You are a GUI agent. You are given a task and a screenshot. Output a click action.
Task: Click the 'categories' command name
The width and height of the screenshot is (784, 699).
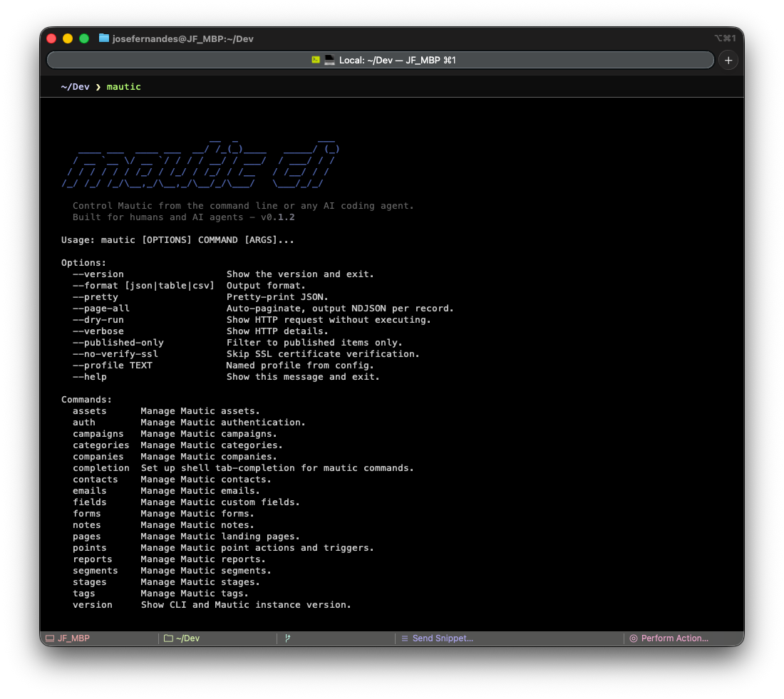click(101, 445)
